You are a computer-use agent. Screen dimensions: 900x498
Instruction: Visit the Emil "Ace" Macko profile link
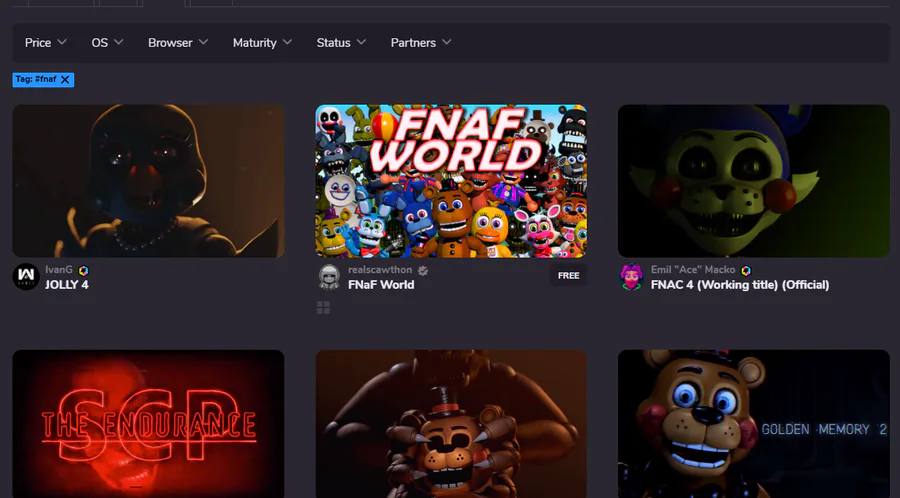693,270
